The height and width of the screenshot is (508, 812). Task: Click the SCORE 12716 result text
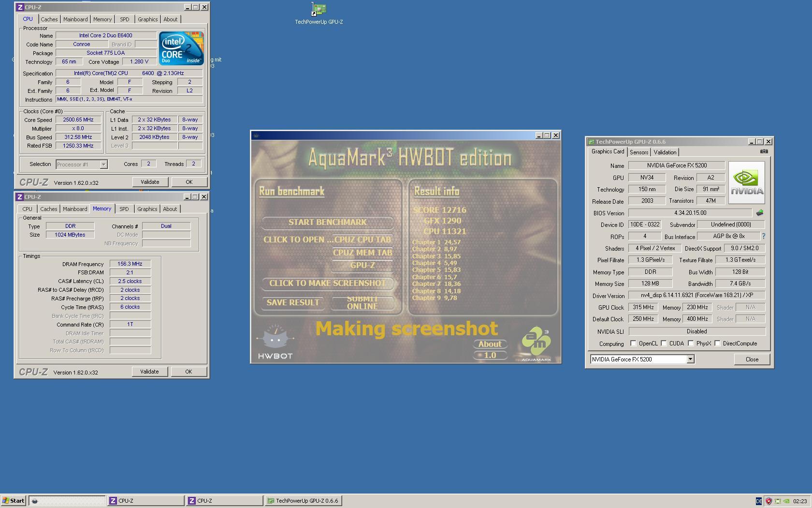440,210
